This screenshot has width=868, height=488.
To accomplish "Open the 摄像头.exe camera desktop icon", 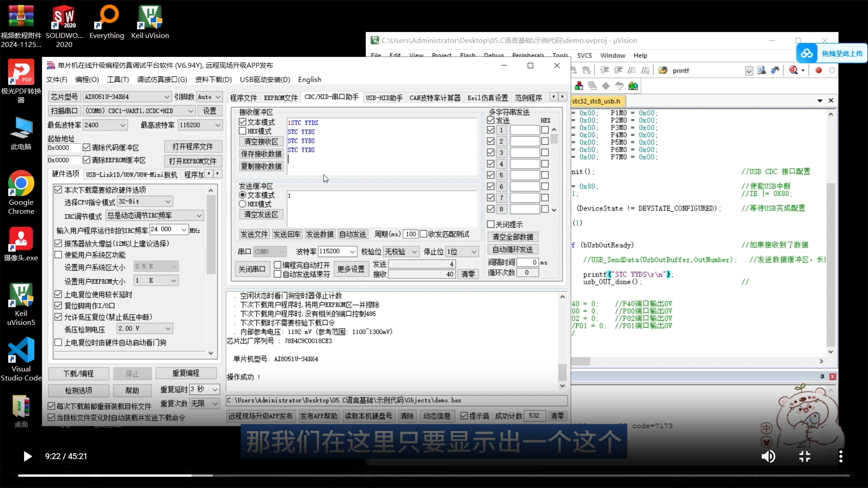I will click(x=21, y=244).
